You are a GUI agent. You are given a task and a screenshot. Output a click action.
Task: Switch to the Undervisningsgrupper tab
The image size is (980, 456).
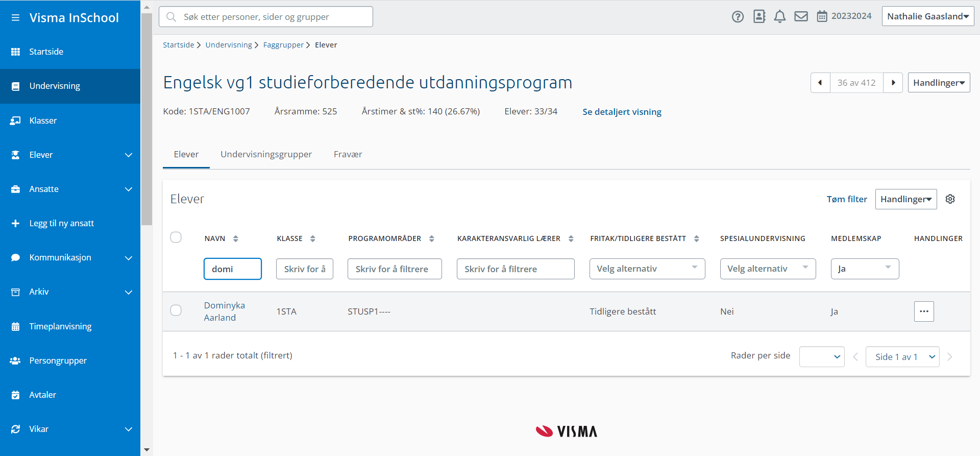tap(266, 154)
